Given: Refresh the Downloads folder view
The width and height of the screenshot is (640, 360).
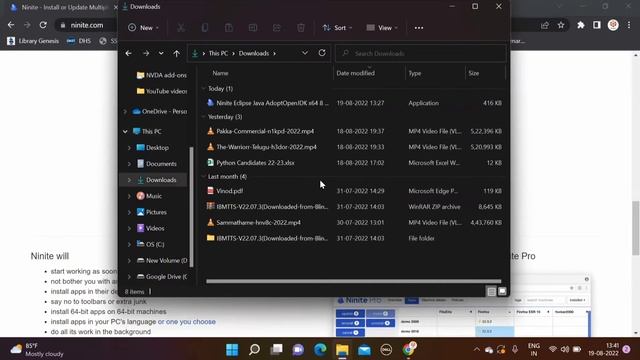Looking at the screenshot, I should pos(322,53).
